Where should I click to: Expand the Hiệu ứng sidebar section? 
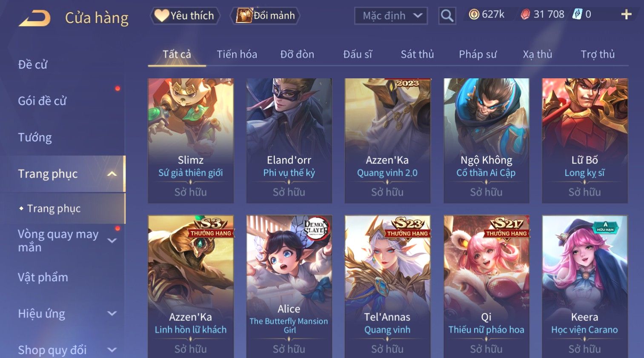[112, 314]
